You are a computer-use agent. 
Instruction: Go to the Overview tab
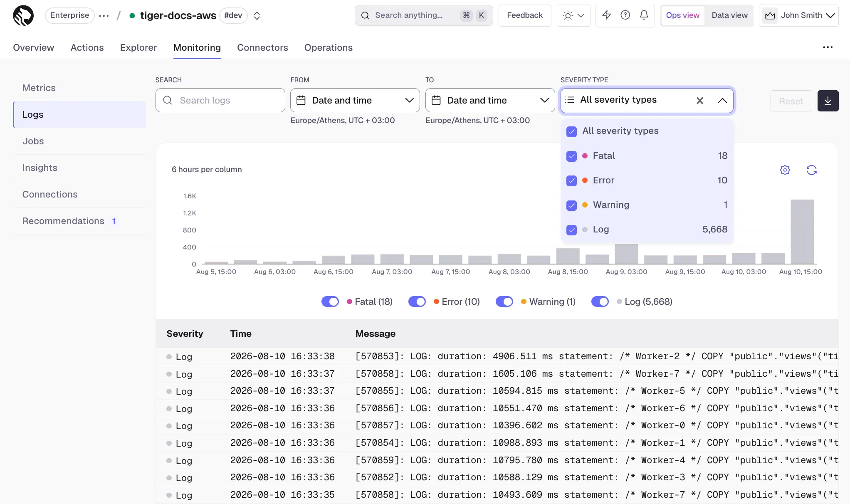pos(34,47)
